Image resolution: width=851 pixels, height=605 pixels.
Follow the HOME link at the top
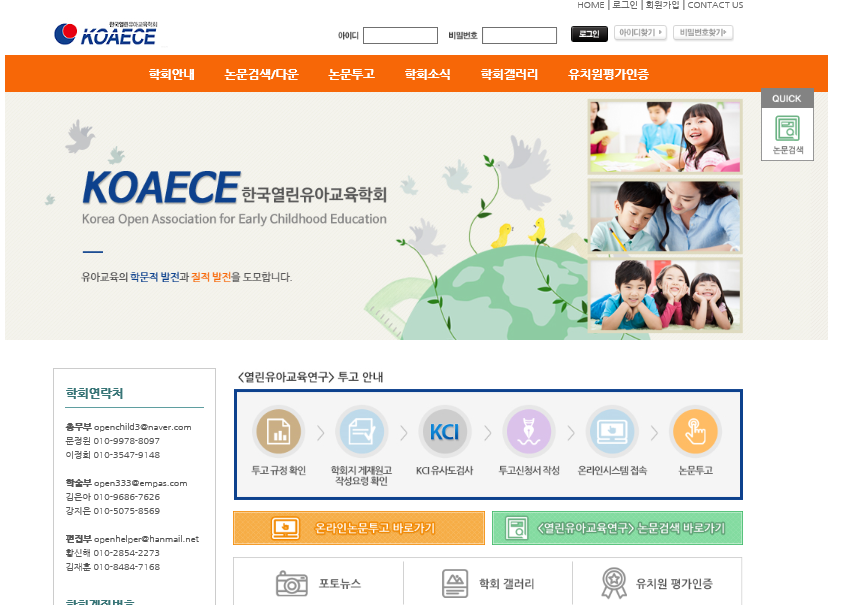point(590,5)
